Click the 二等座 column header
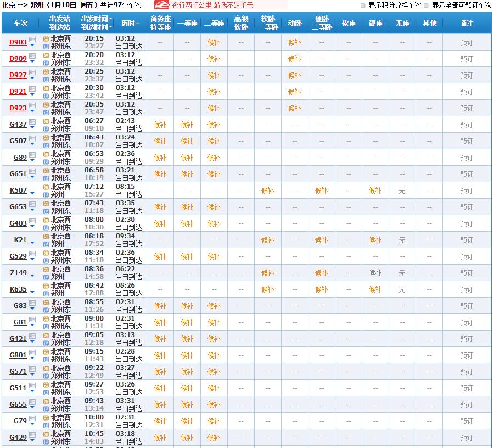 pos(214,23)
